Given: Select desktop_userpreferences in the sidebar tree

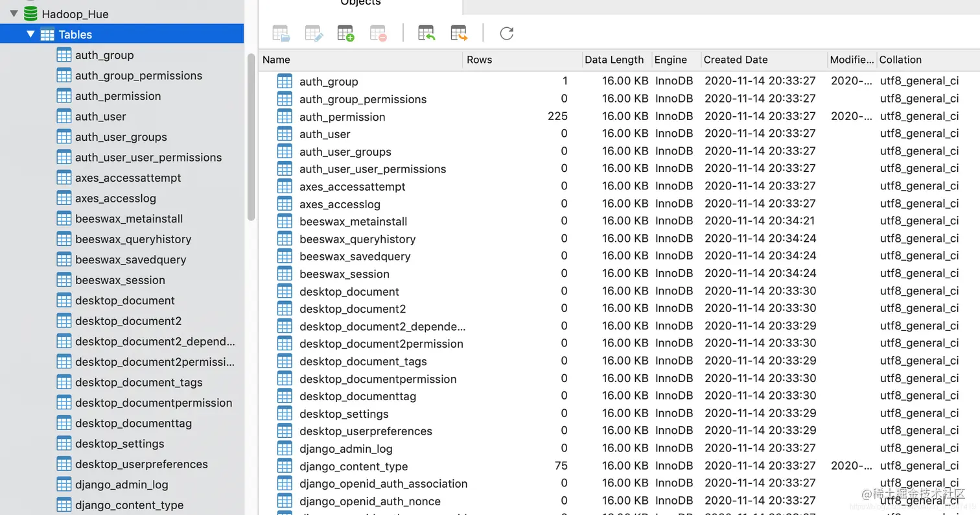Looking at the screenshot, I should point(141,464).
